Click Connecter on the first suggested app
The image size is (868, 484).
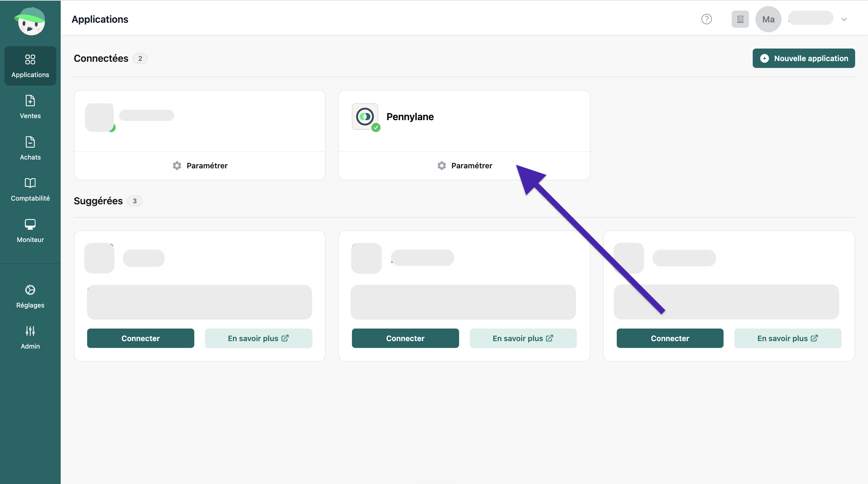click(141, 338)
